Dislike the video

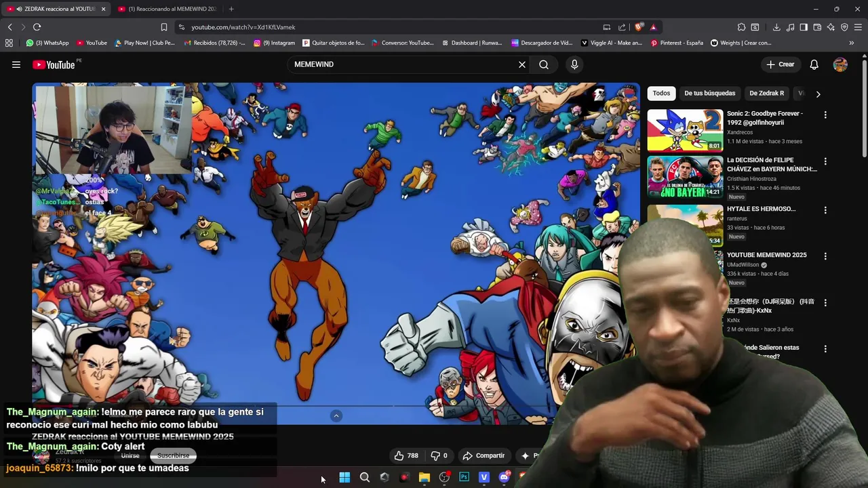point(439,455)
